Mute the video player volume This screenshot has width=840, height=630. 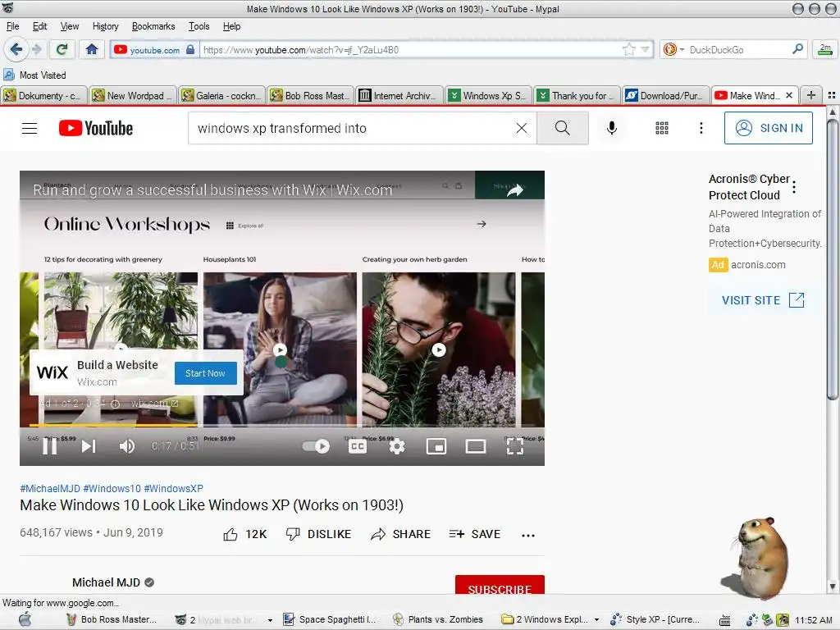(127, 446)
